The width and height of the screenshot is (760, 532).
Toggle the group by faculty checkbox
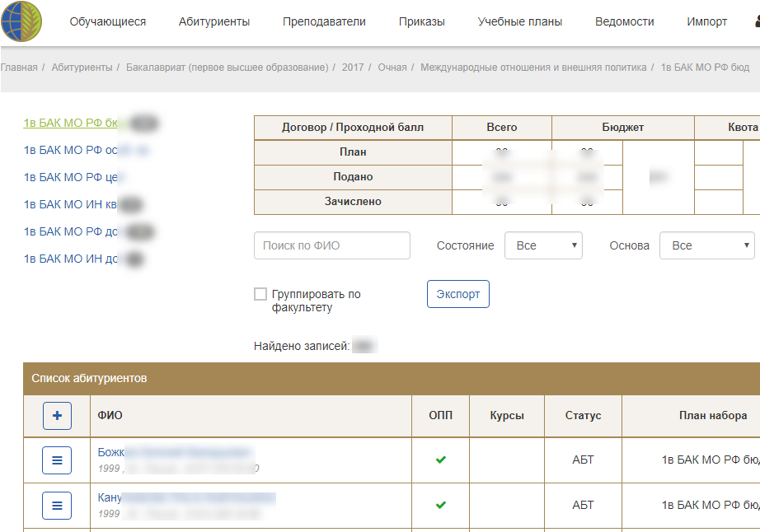pyautogui.click(x=260, y=294)
